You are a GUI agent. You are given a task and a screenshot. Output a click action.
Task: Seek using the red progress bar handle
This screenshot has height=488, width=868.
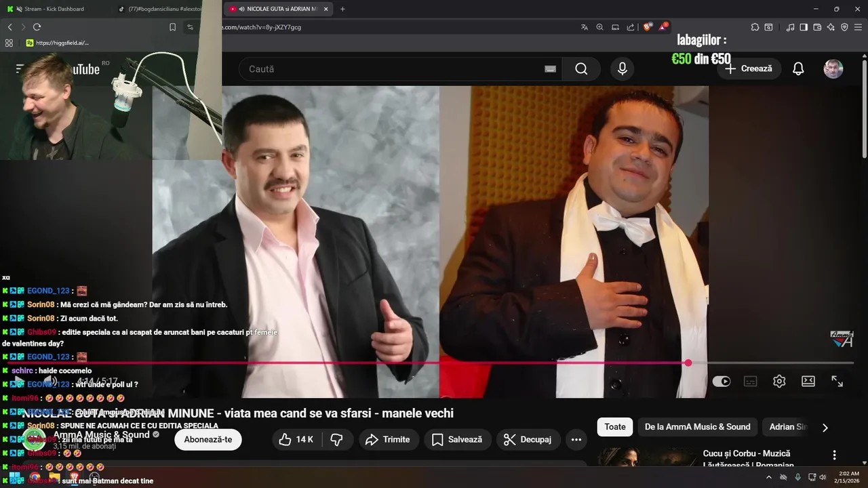(x=688, y=363)
